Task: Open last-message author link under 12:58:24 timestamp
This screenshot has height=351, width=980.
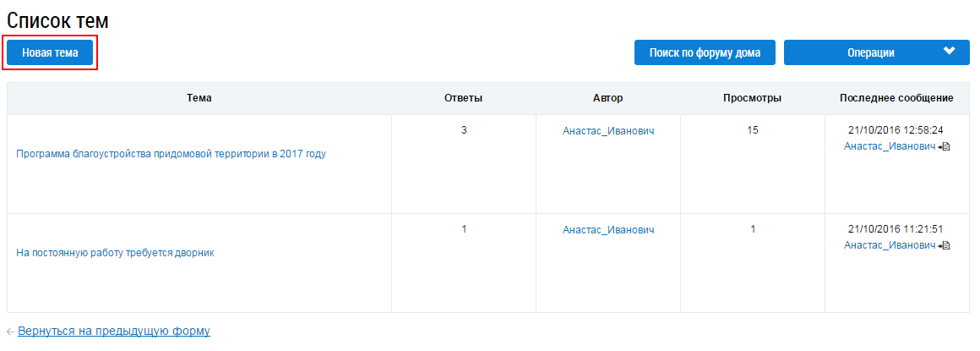Action: click(890, 146)
